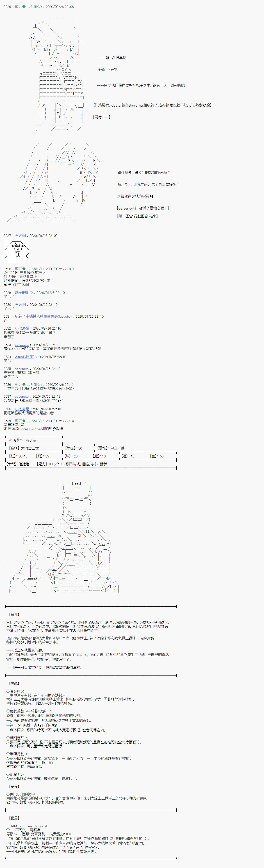The height and width of the screenshot is (868, 264).
Task: Click the ○單獨行動:D skill title
Action: pos(17,754)
